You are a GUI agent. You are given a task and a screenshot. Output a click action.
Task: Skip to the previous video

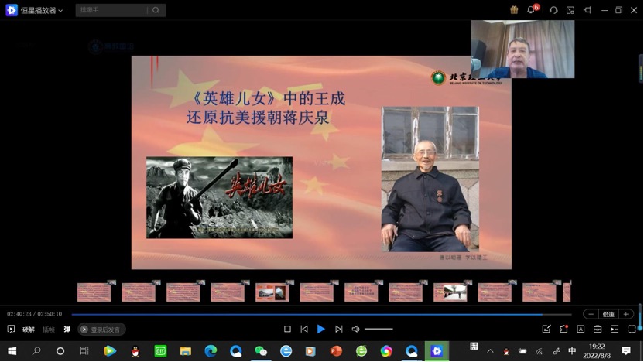[x=304, y=329]
